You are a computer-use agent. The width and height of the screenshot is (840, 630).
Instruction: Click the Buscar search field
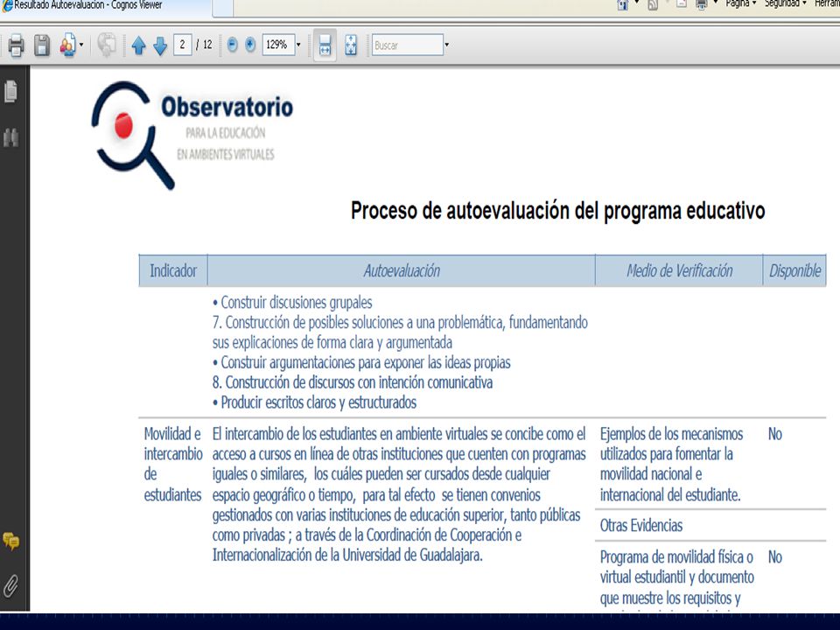click(408, 45)
